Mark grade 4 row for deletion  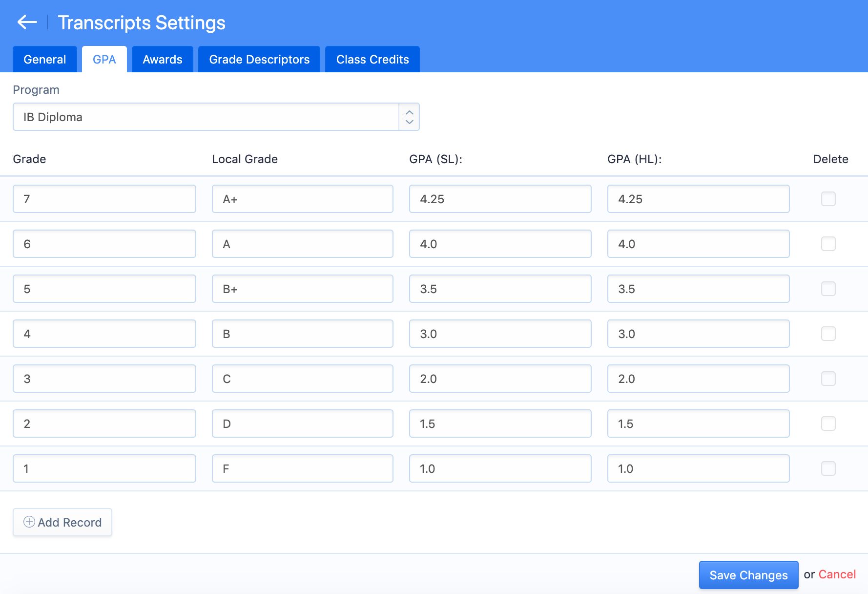click(828, 334)
